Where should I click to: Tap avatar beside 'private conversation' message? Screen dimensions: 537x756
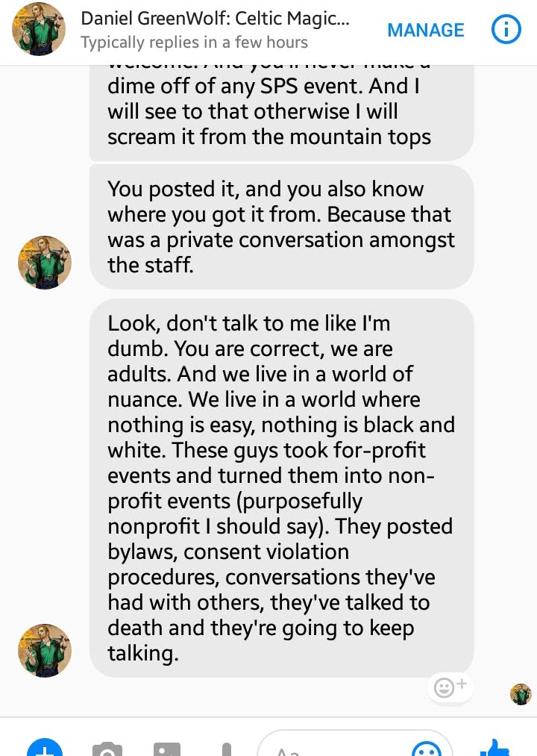pyautogui.click(x=44, y=262)
